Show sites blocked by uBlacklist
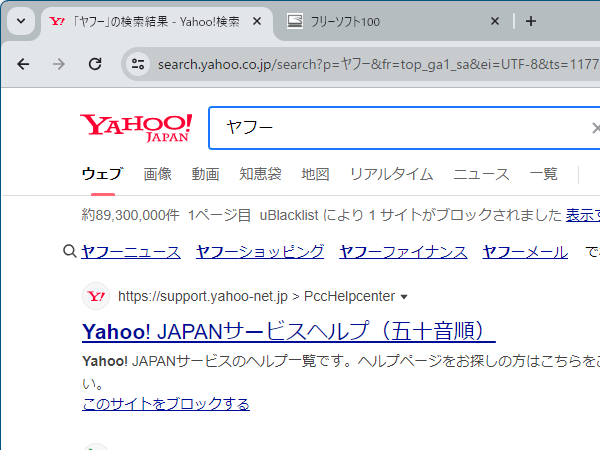Image resolution: width=600 pixels, height=450 pixels. 583,215
